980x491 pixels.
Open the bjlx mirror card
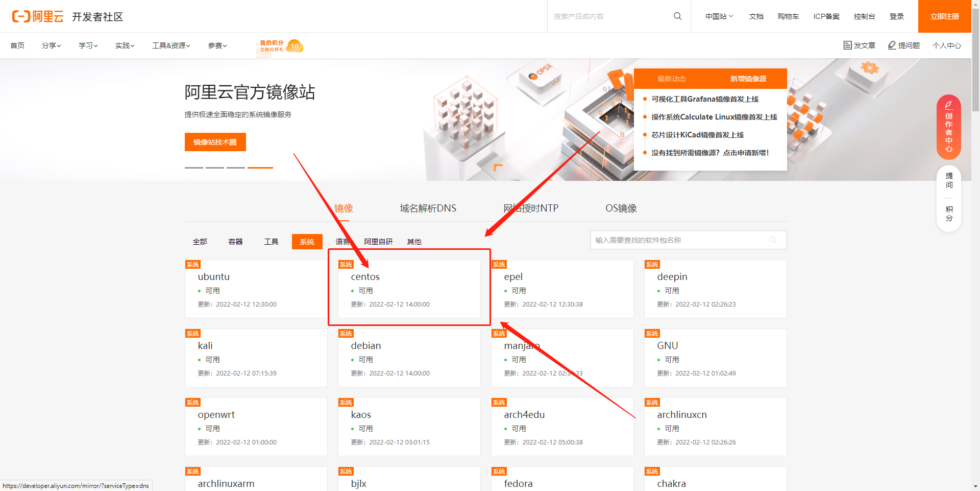coord(409,479)
